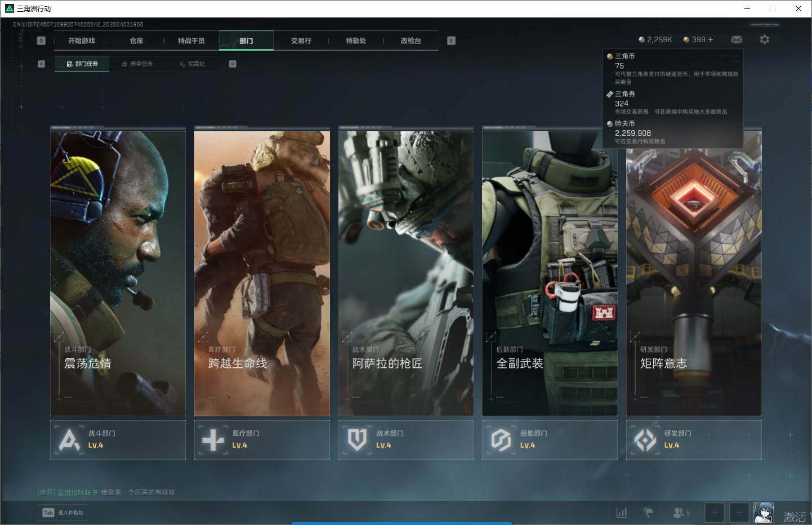The width and height of the screenshot is (812, 525).
Task: Open the settings gear icon
Action: pos(764,39)
